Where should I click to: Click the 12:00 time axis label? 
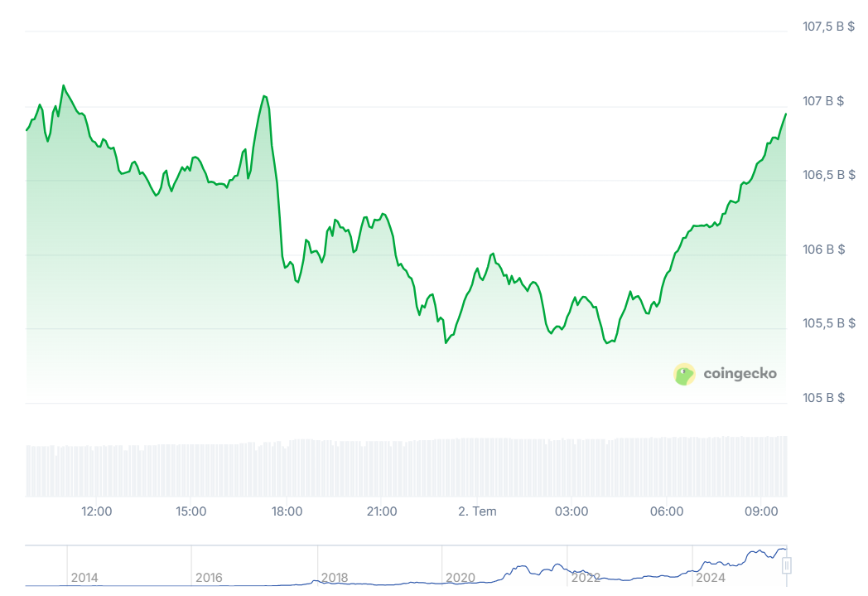click(x=97, y=511)
